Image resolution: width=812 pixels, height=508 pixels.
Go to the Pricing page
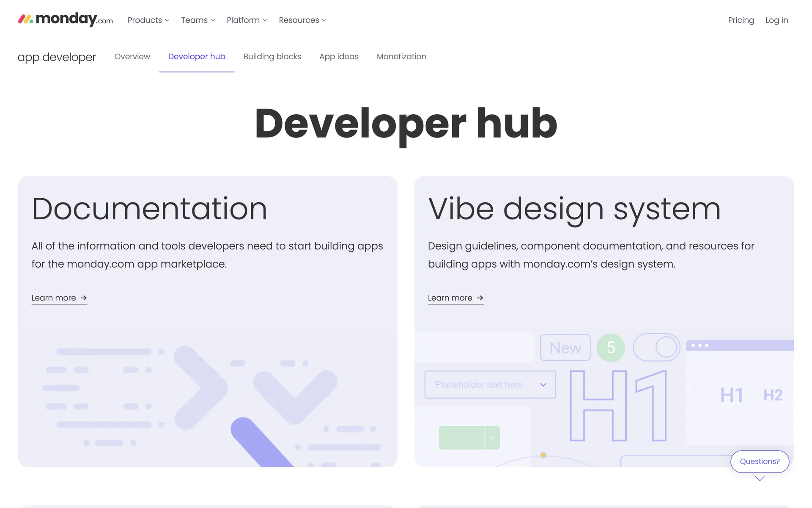pos(741,20)
